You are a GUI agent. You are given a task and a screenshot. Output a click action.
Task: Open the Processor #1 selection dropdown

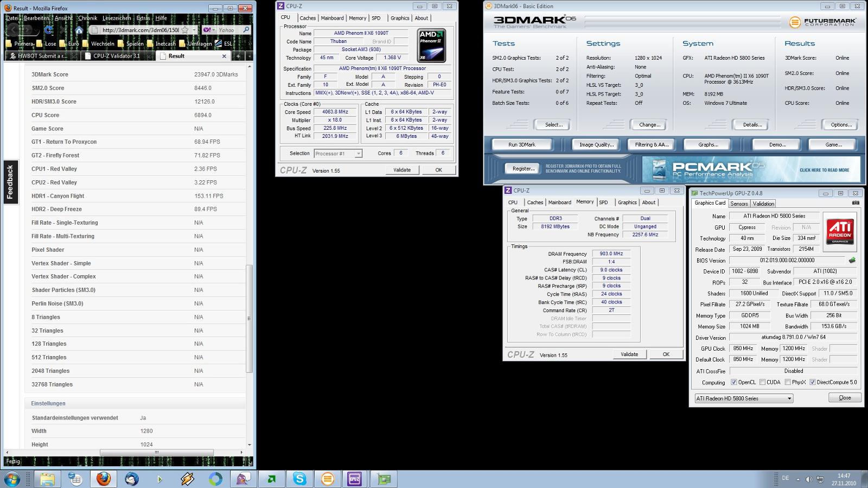pos(338,154)
